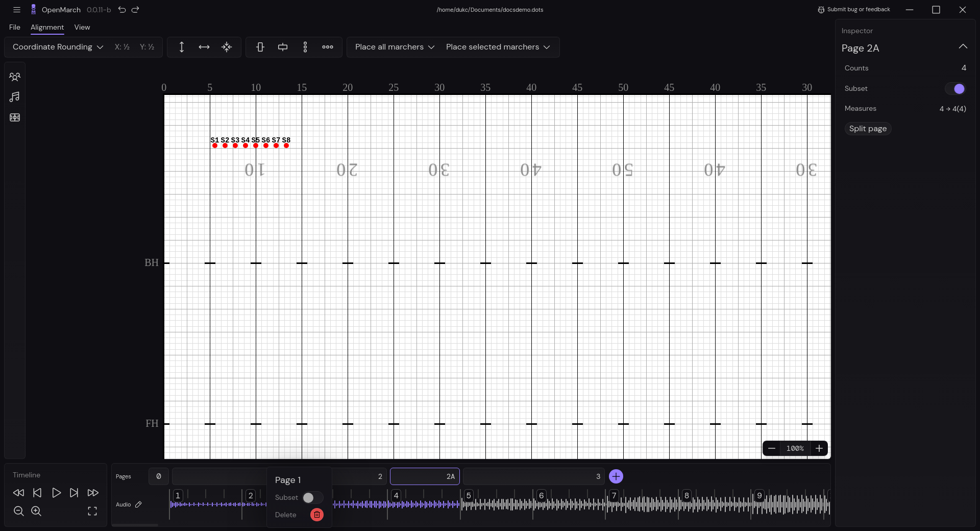
Task: Open the Music panel from the left sidebar
Action: pyautogui.click(x=15, y=97)
